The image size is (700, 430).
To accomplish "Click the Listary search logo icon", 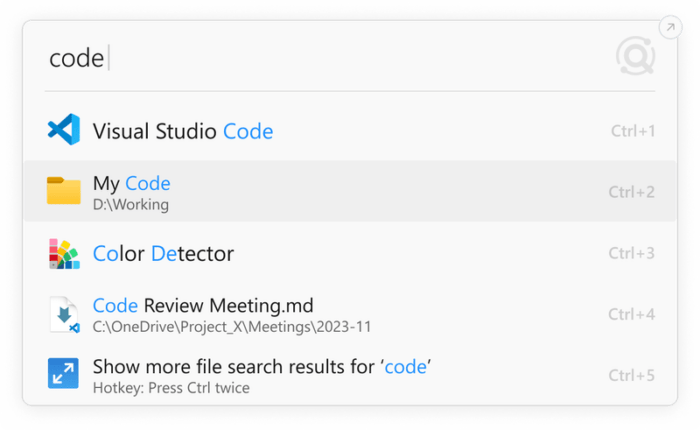I will coord(635,58).
